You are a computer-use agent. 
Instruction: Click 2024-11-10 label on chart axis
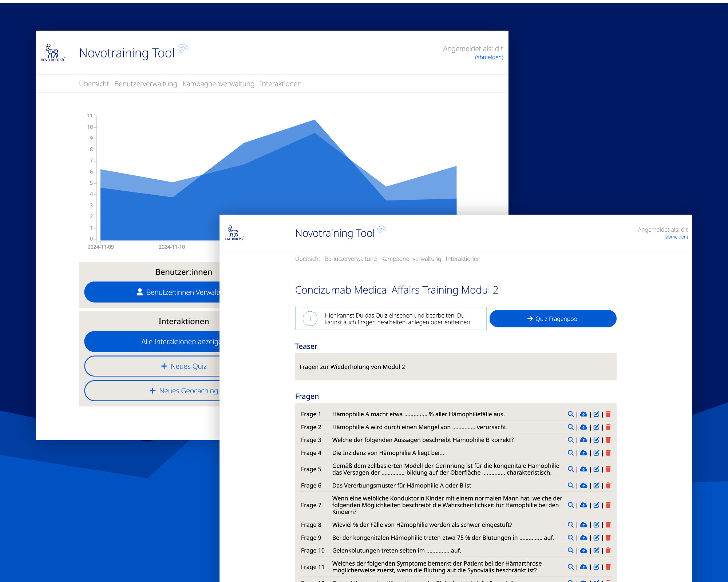tap(172, 247)
